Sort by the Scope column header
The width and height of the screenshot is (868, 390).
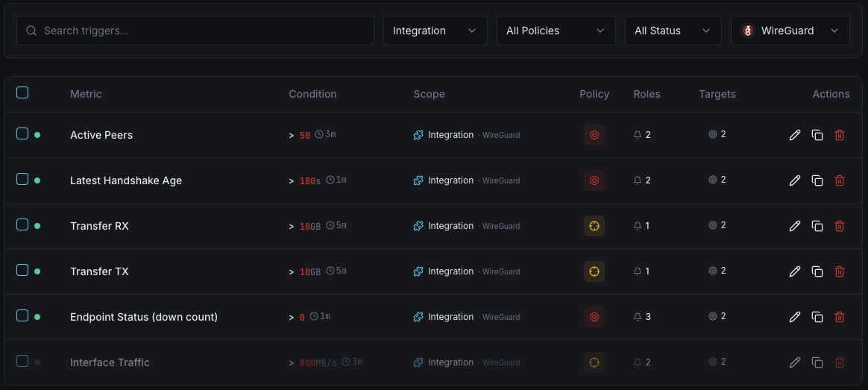(x=429, y=94)
